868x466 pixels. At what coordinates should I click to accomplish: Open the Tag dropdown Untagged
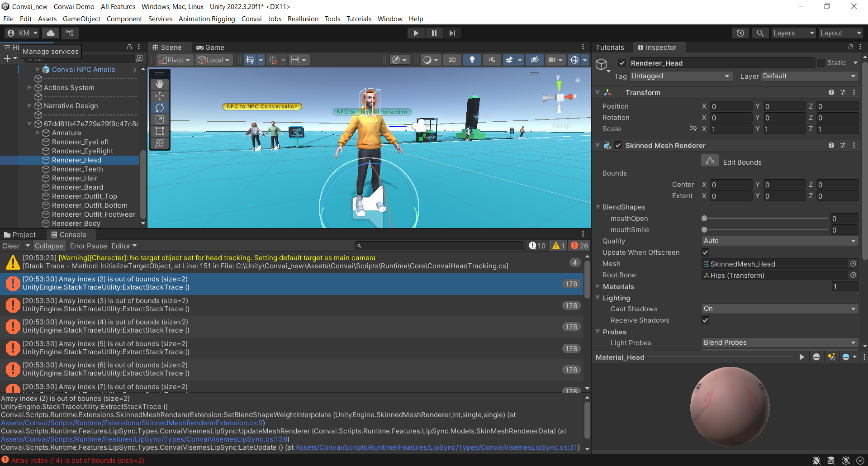(681, 76)
